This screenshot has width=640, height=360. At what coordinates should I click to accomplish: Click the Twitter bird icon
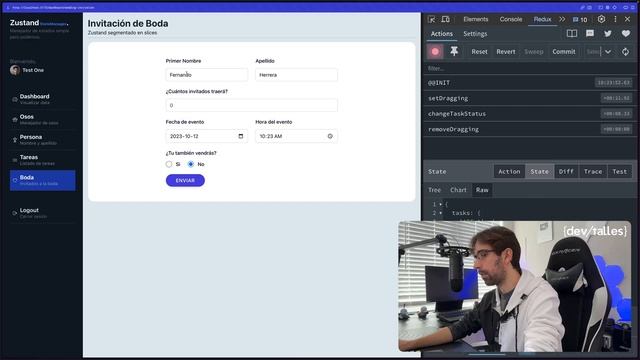pos(608,33)
